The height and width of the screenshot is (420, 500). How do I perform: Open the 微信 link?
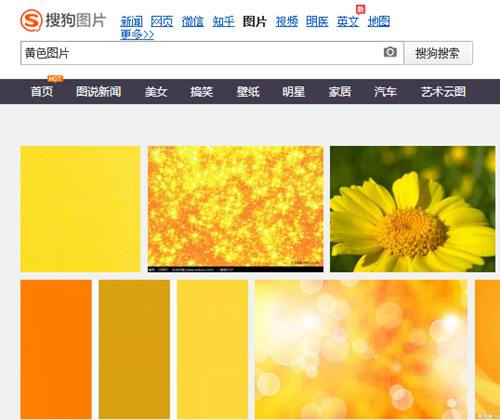pos(193,21)
